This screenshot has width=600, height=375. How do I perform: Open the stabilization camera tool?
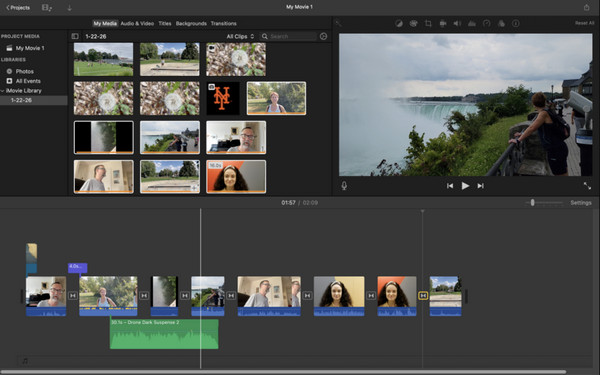tap(443, 23)
